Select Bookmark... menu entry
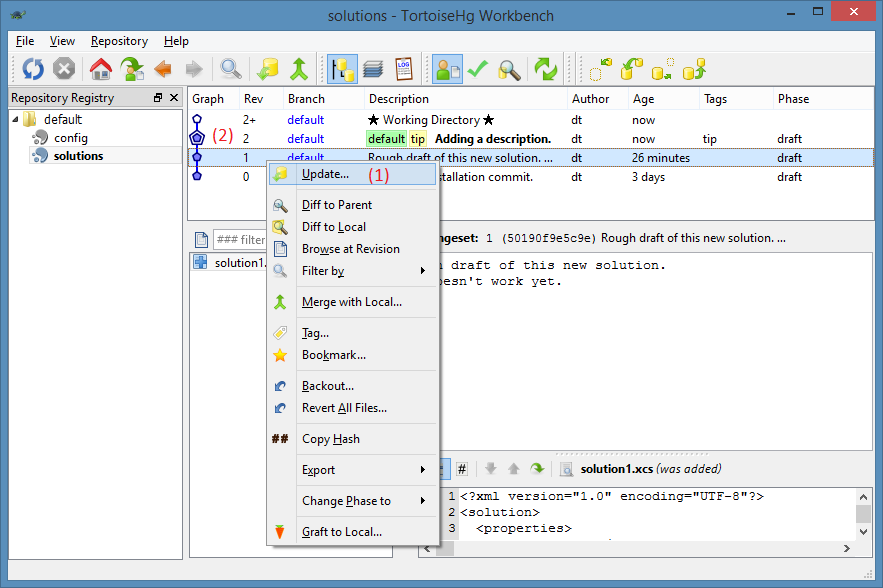The image size is (883, 588). click(x=353, y=355)
